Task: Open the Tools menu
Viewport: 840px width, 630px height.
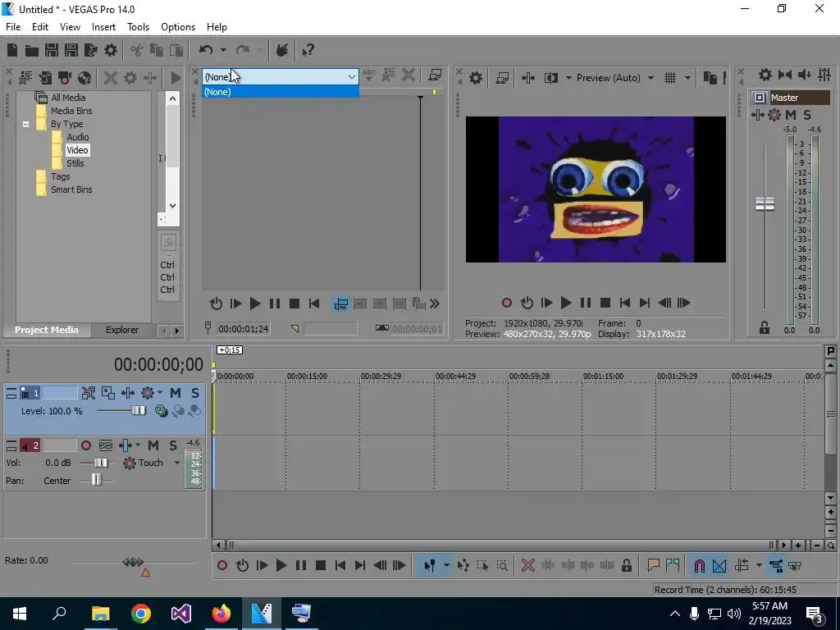Action: pyautogui.click(x=138, y=27)
